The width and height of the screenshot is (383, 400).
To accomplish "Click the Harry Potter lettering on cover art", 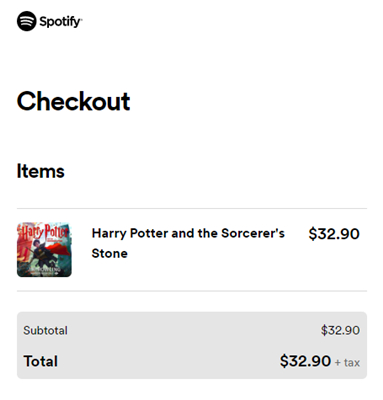I will point(44,232).
